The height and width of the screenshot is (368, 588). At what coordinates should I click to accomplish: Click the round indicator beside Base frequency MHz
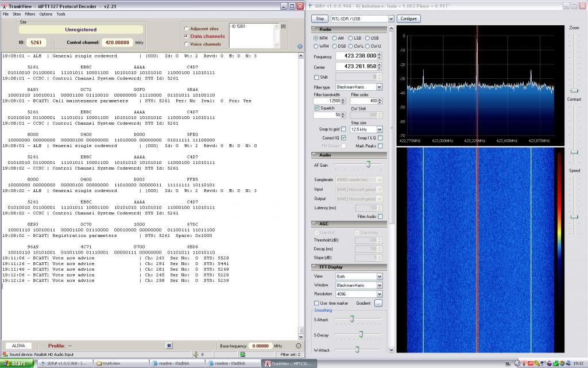pyautogui.click(x=299, y=346)
